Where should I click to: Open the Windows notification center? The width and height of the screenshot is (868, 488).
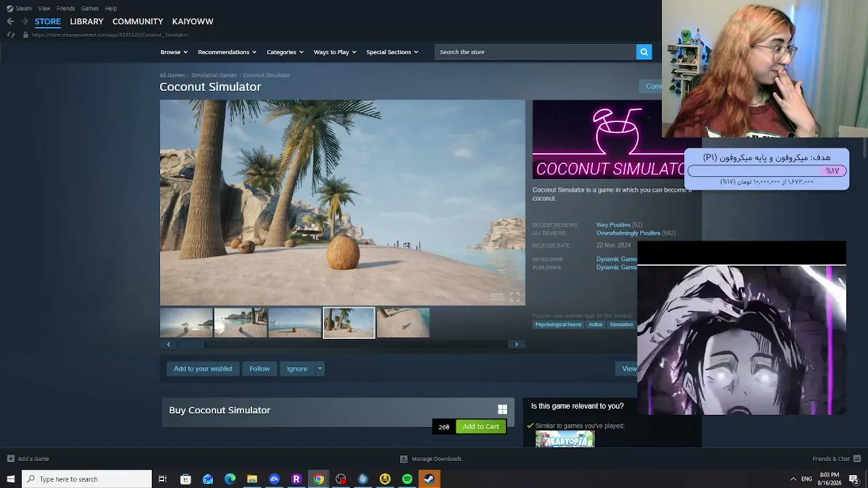pyautogui.click(x=854, y=479)
